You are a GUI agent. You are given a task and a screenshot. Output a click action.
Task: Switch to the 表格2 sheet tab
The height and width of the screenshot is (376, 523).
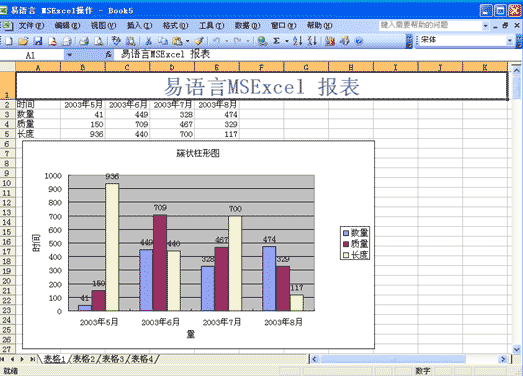tap(84, 359)
